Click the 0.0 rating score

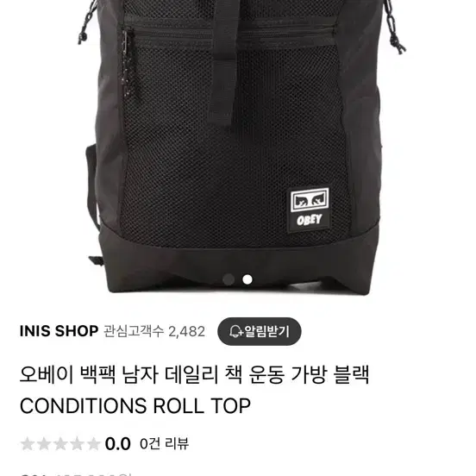point(118,444)
